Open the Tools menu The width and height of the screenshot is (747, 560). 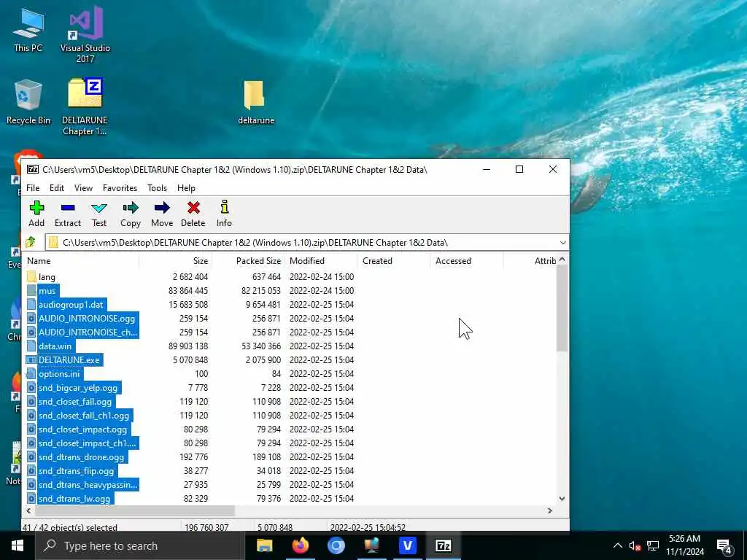pos(158,188)
